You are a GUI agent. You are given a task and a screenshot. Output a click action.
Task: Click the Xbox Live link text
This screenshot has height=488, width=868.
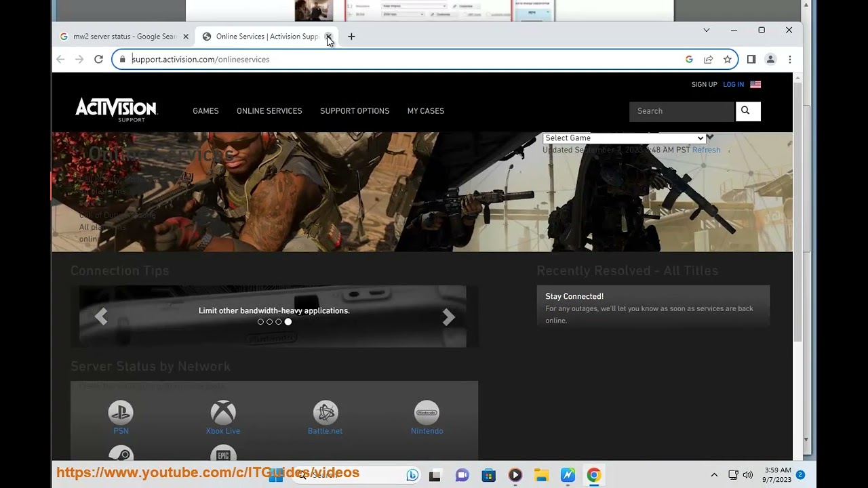pyautogui.click(x=223, y=431)
